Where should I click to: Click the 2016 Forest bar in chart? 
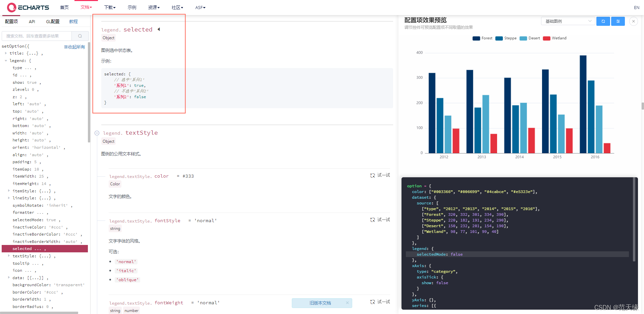pos(583,104)
